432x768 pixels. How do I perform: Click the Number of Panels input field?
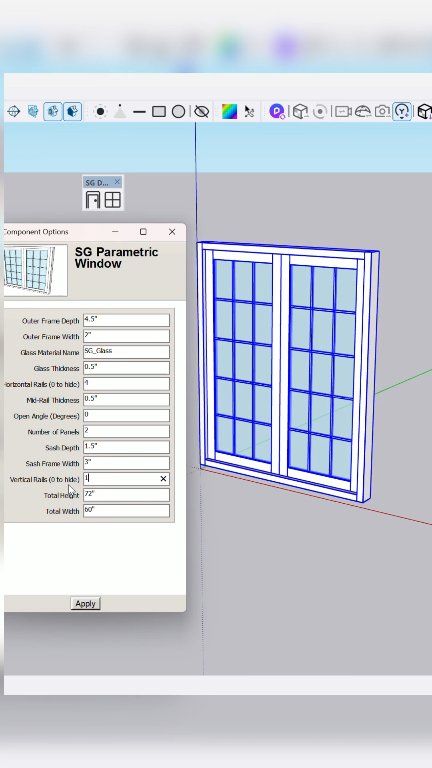click(126, 431)
